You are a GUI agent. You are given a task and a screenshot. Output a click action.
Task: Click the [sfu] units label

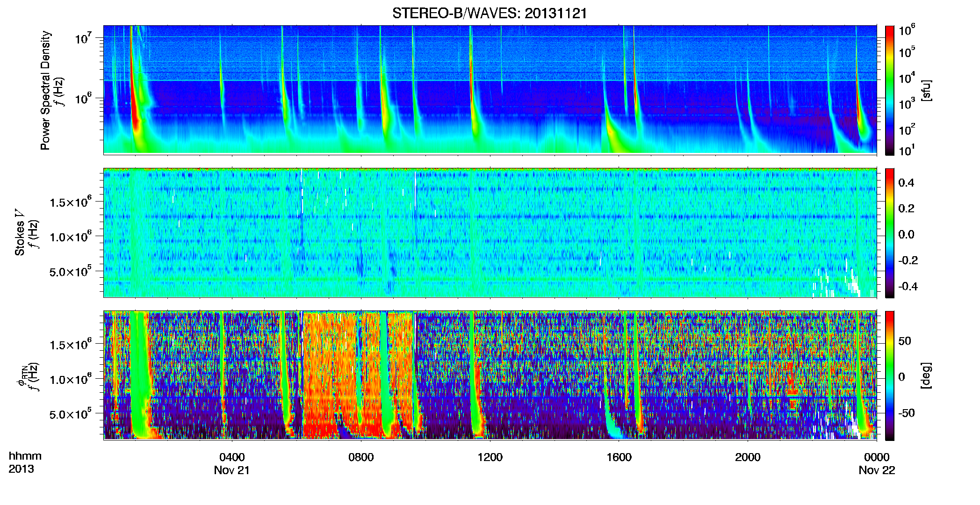point(926,90)
